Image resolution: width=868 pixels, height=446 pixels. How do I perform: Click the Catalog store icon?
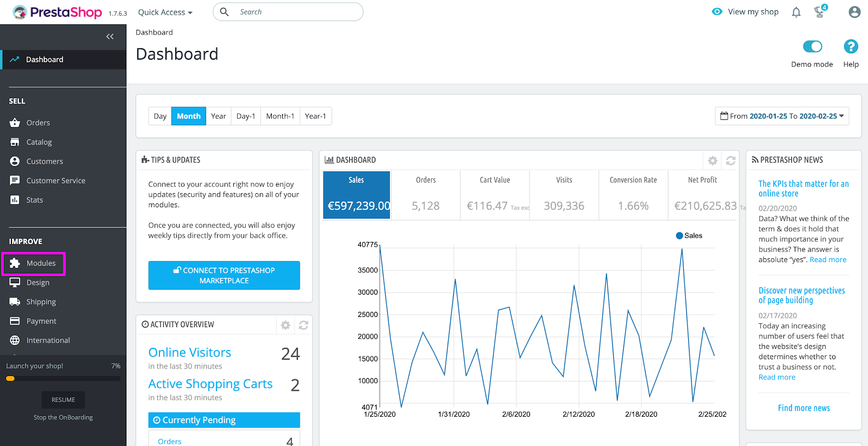tap(15, 142)
